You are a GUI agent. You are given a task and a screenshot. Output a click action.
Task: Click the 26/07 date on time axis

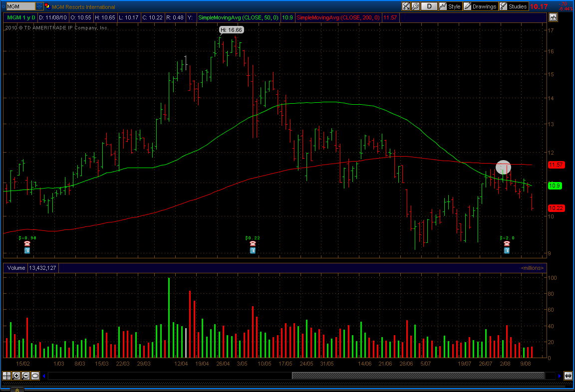coord(486,364)
